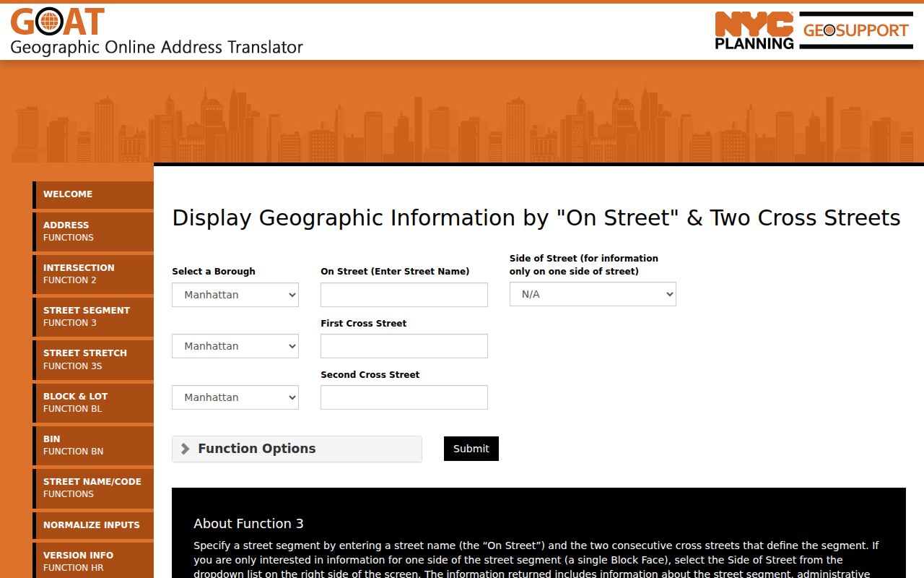Open the Welcome page from sidebar
The height and width of the screenshot is (578, 924).
click(x=93, y=194)
